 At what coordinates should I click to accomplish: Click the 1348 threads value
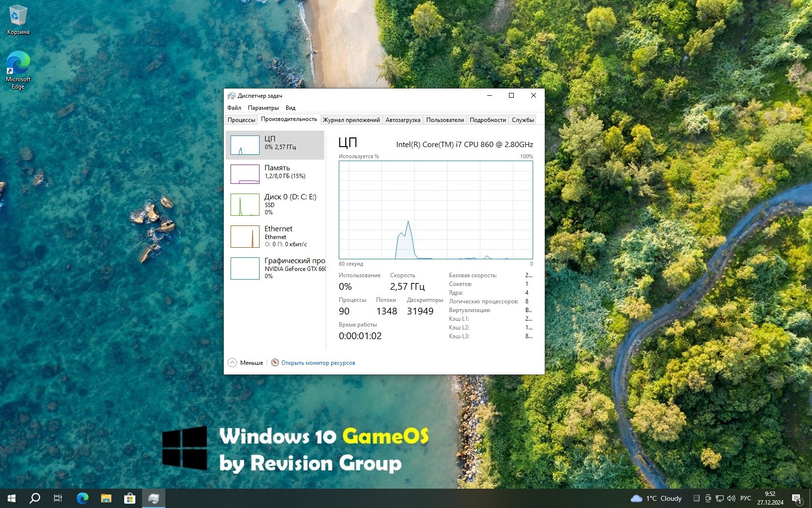(x=387, y=311)
